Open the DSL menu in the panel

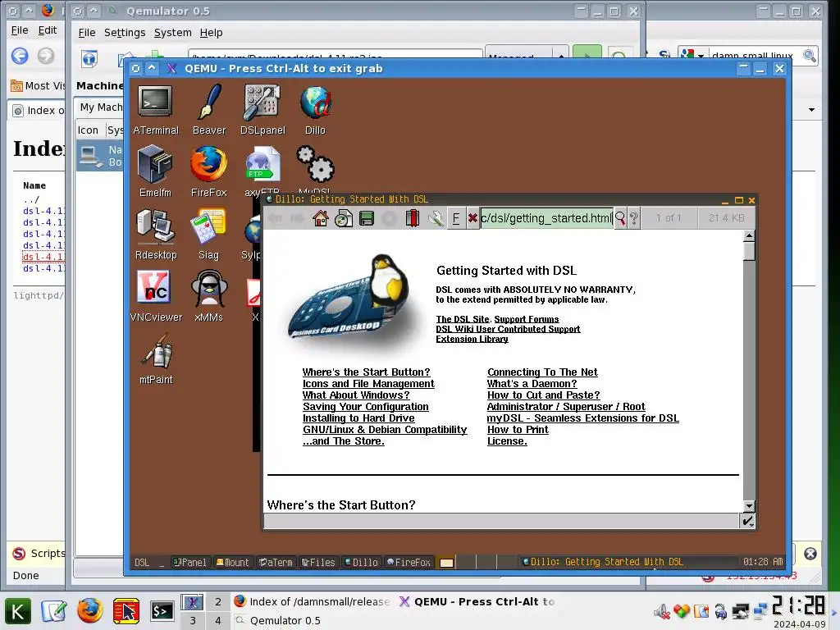[x=142, y=562]
